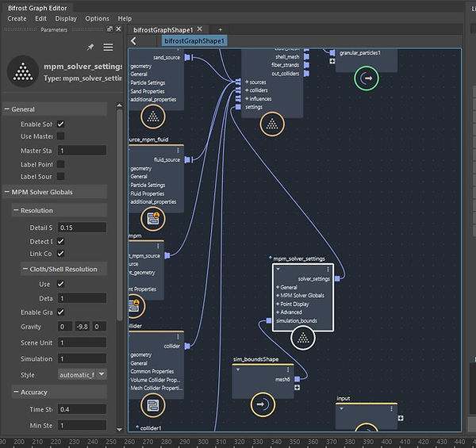Collapse the Cloth/Shell Resolution subsection
This screenshot has width=476, height=448.
click(x=25, y=269)
